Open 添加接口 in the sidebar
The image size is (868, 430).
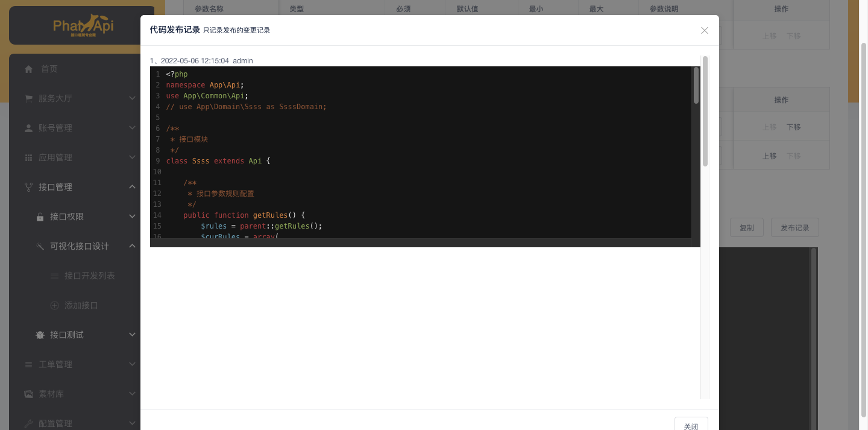tap(81, 305)
